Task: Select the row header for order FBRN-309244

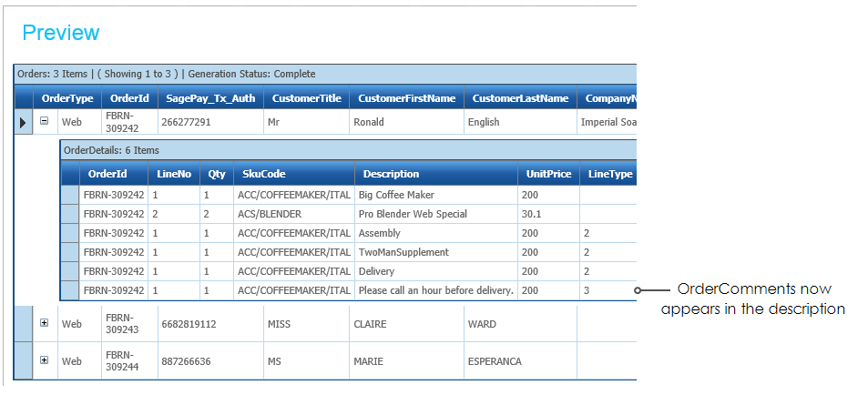Action: (x=24, y=361)
